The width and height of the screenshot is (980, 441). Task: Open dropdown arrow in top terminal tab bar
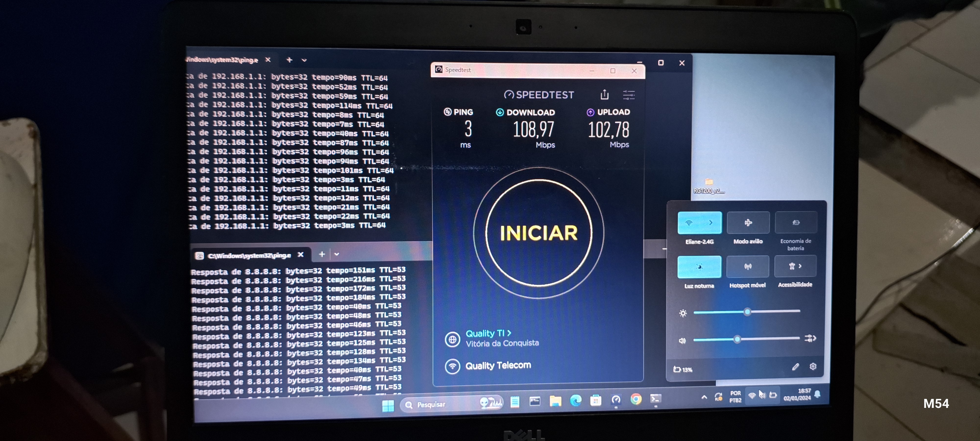click(x=304, y=60)
